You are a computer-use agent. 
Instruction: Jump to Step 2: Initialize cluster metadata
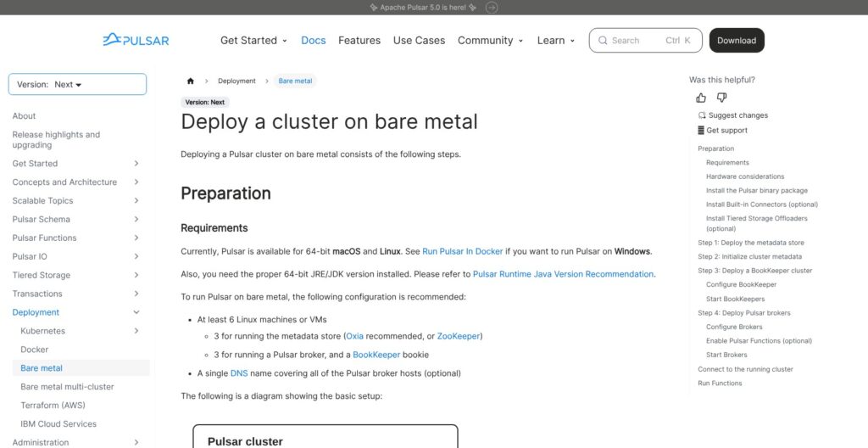749,257
